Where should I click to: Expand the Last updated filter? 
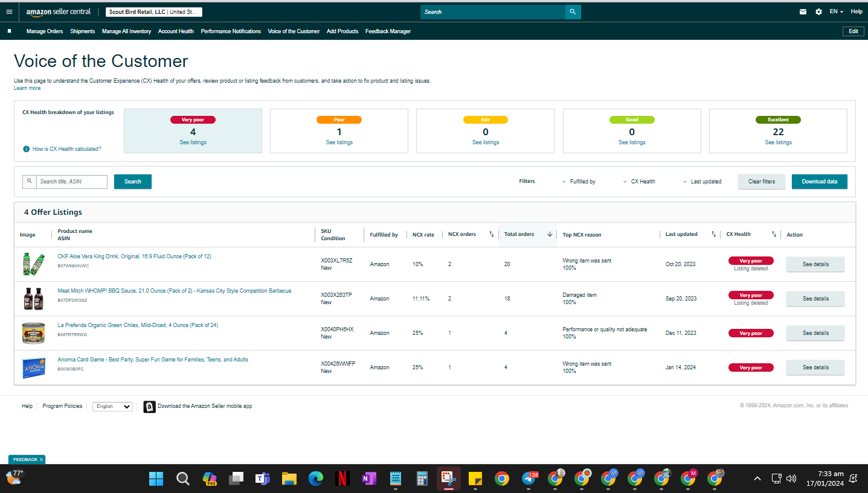point(702,182)
